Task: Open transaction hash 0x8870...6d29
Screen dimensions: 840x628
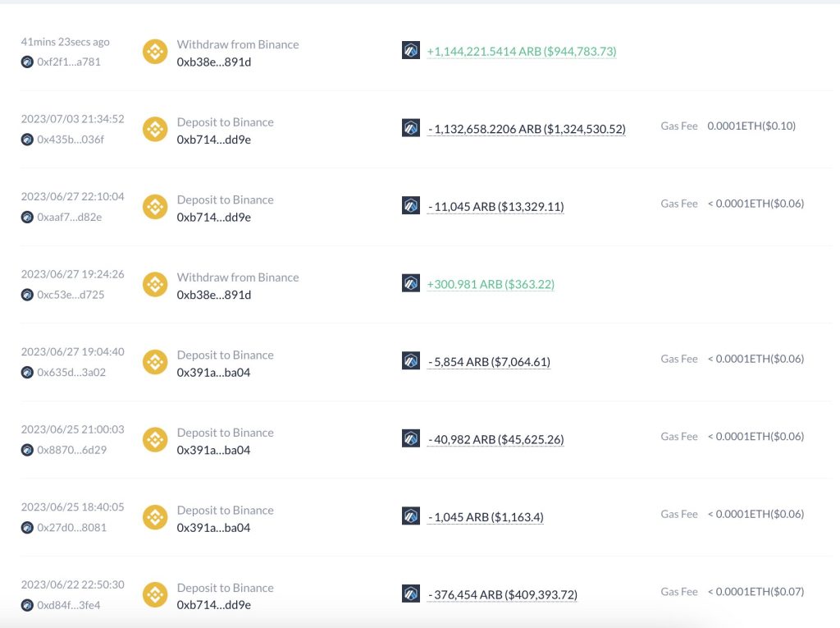Action: (72, 450)
